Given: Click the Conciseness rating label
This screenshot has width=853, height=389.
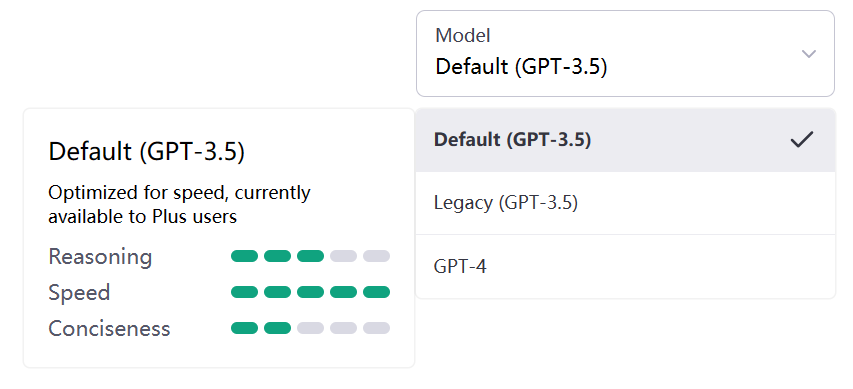Looking at the screenshot, I should [x=109, y=329].
